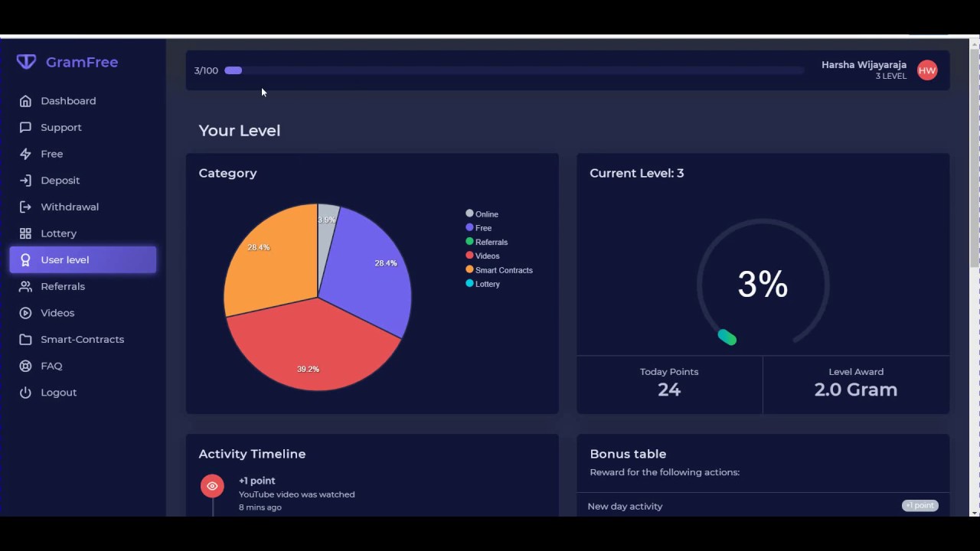Click the Lottery grid icon
The image size is (980, 551).
coord(25,233)
